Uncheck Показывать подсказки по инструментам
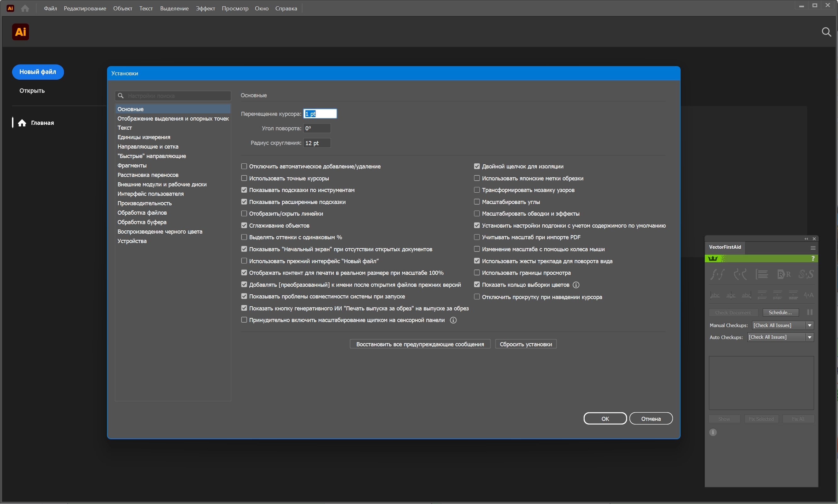Image resolution: width=838 pixels, height=504 pixels. [244, 190]
